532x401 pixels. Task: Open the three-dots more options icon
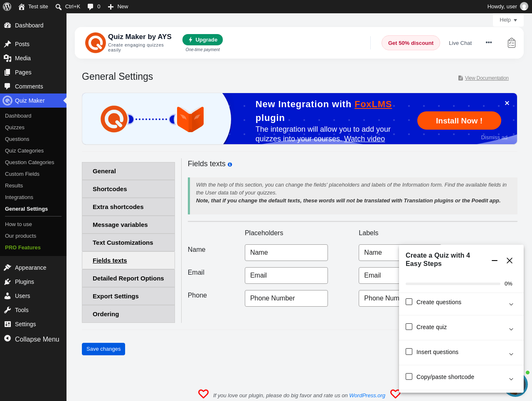[489, 42]
